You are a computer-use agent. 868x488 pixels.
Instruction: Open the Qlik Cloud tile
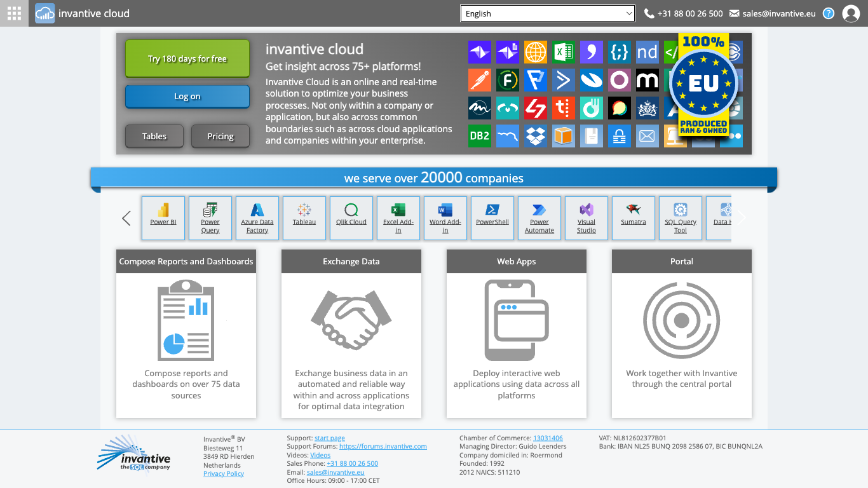tap(351, 218)
